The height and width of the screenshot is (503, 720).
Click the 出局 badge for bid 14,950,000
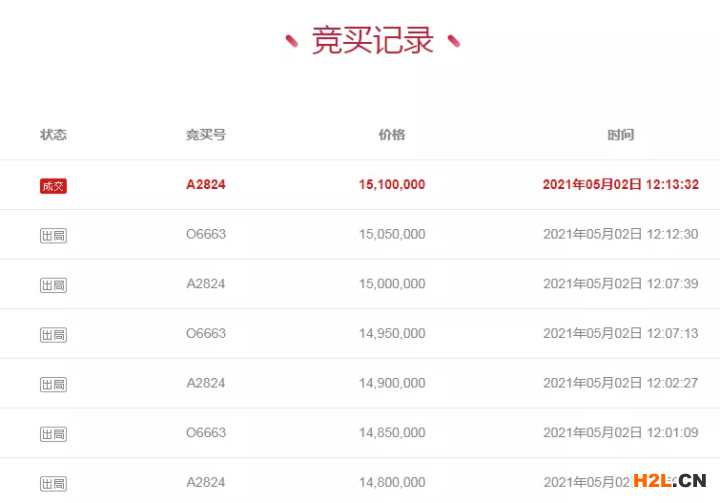click(53, 334)
